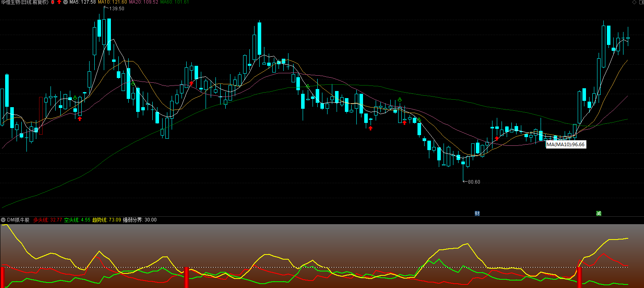The image size is (644, 288).
Task: Click the 强弱分界: 30.00 value
Action: pos(140,220)
